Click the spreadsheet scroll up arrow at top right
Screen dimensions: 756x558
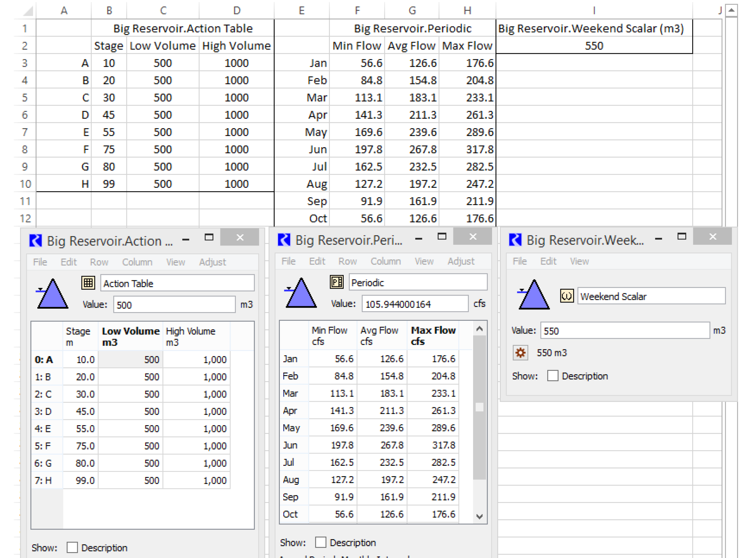[x=731, y=10]
